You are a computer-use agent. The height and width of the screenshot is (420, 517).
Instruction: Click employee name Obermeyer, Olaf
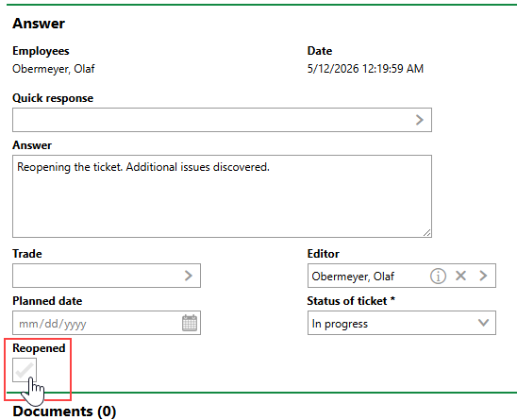54,69
